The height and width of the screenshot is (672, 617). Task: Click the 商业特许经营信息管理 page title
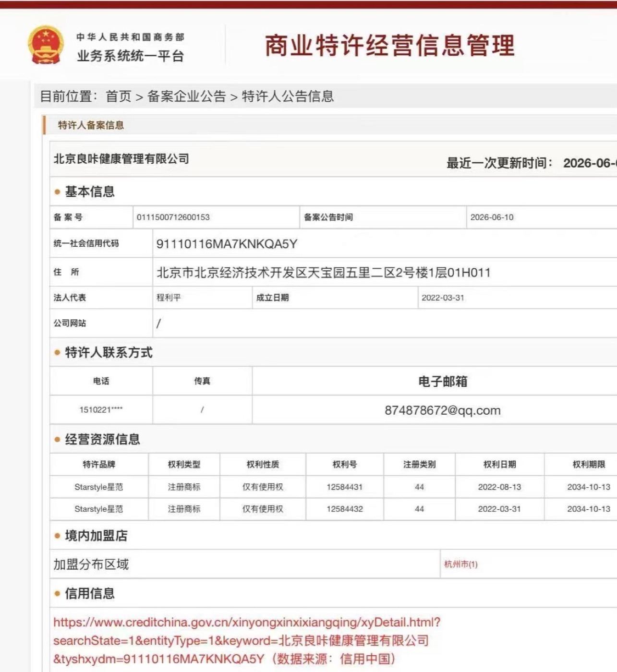389,46
